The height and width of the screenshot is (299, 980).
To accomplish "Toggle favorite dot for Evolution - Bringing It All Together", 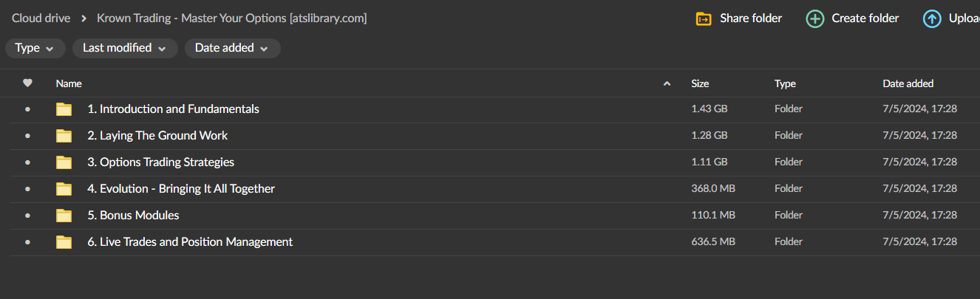I will point(28,189).
